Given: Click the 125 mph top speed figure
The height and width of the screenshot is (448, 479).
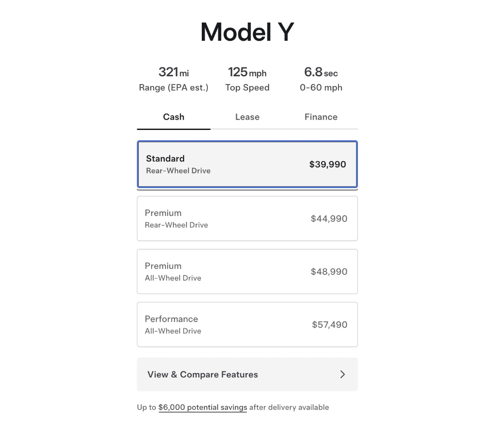Looking at the screenshot, I should (x=247, y=72).
